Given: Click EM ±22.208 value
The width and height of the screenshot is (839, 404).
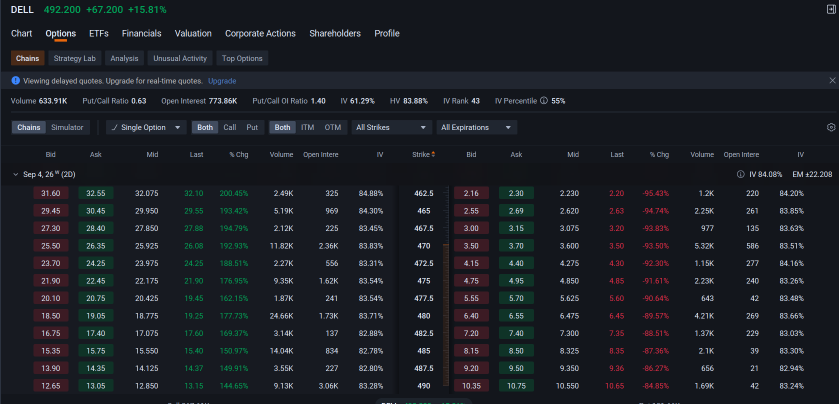Looking at the screenshot, I should [811, 174].
